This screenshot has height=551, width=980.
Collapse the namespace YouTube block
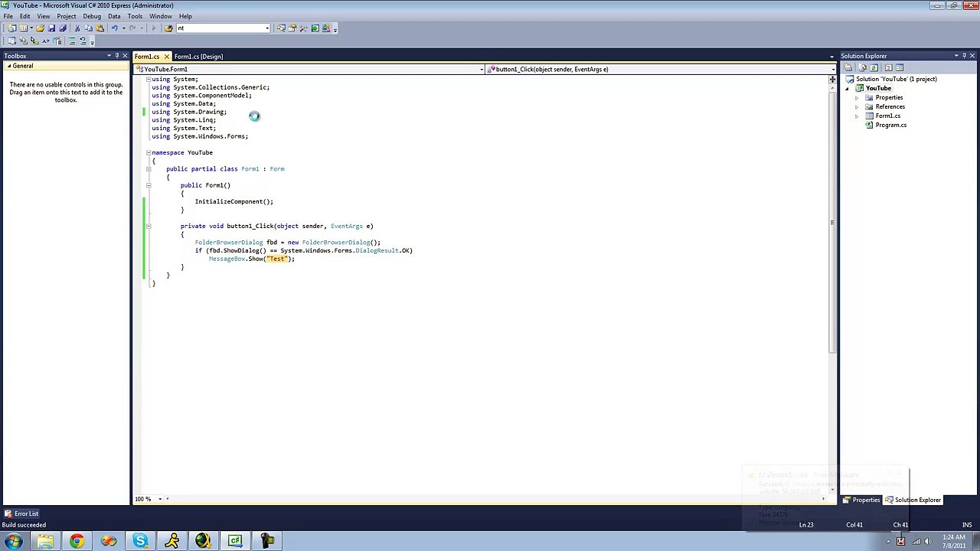[x=149, y=152]
